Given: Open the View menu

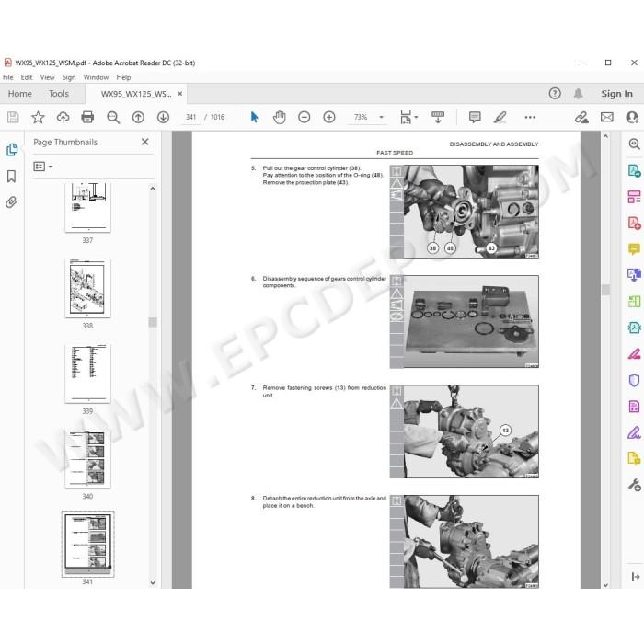Looking at the screenshot, I should tap(47, 77).
